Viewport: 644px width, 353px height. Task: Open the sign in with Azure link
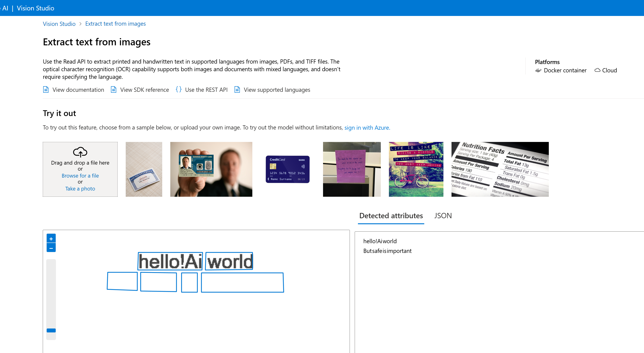(x=367, y=128)
